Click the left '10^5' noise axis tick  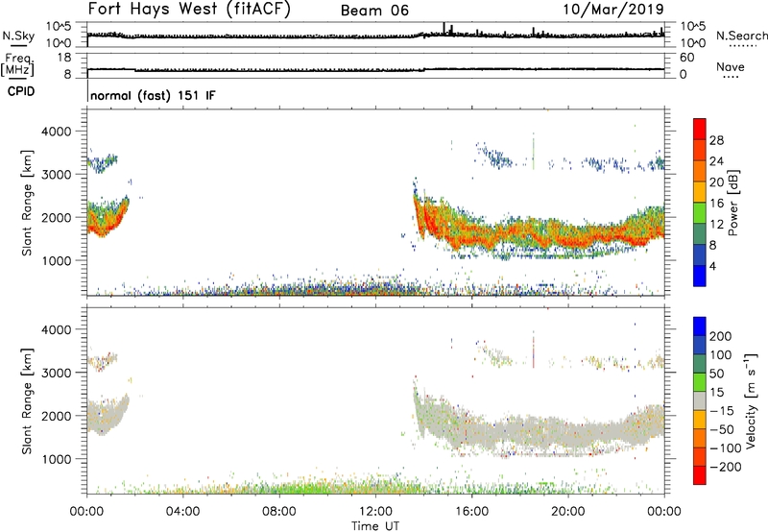tap(59, 27)
